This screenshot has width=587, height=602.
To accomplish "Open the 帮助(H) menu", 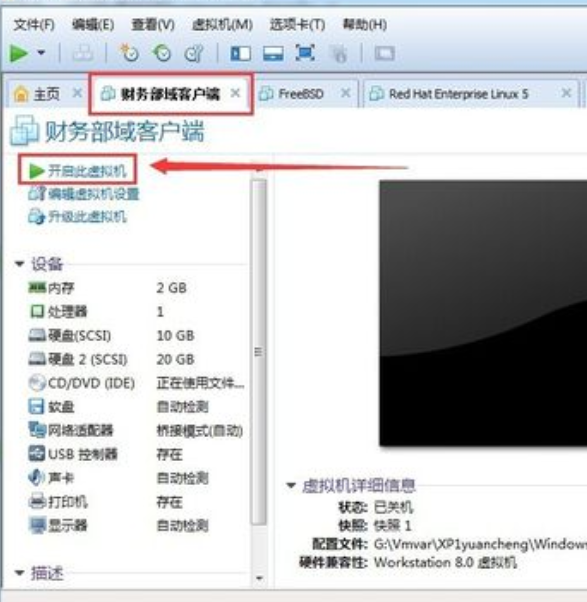I will [x=365, y=25].
